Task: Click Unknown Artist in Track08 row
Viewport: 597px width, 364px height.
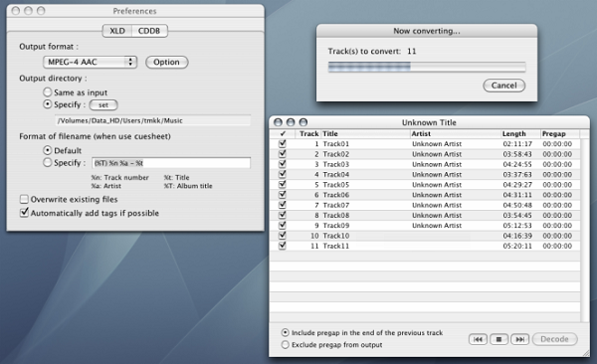Action: 437,215
